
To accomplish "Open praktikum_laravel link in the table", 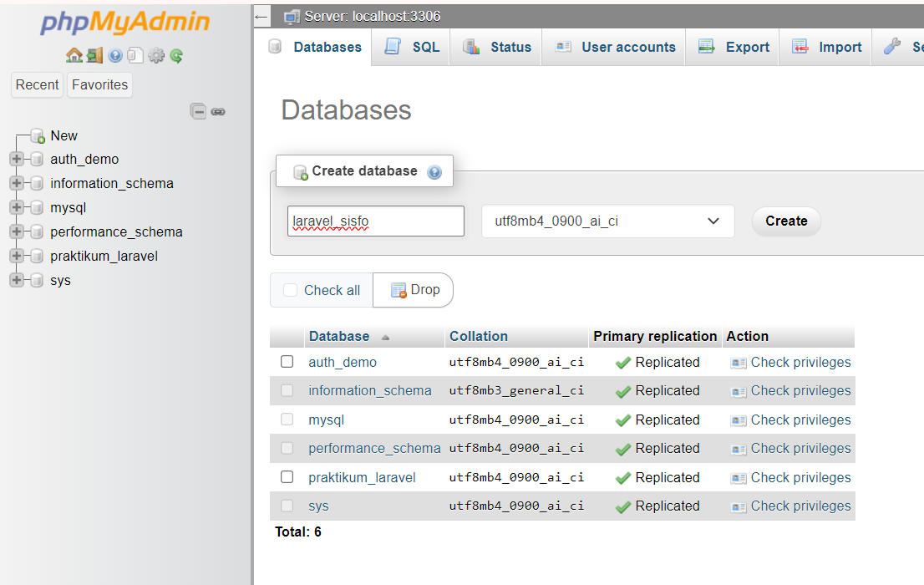I will [x=362, y=478].
